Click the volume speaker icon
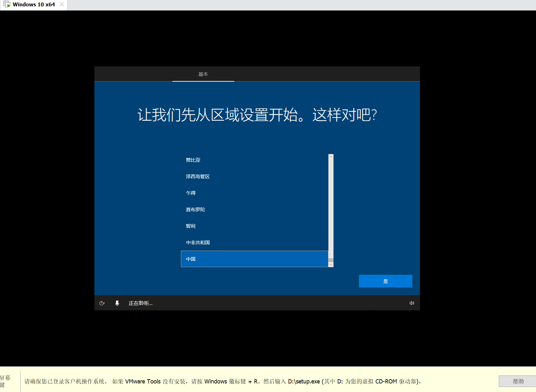 click(412, 303)
